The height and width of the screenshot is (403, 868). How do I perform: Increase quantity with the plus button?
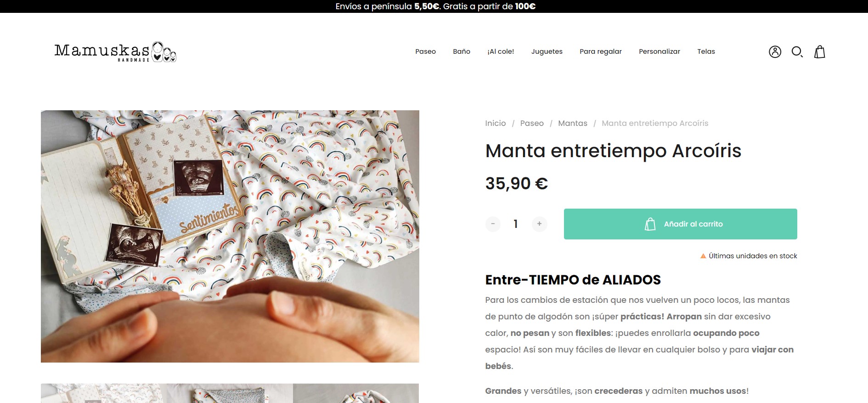(539, 224)
